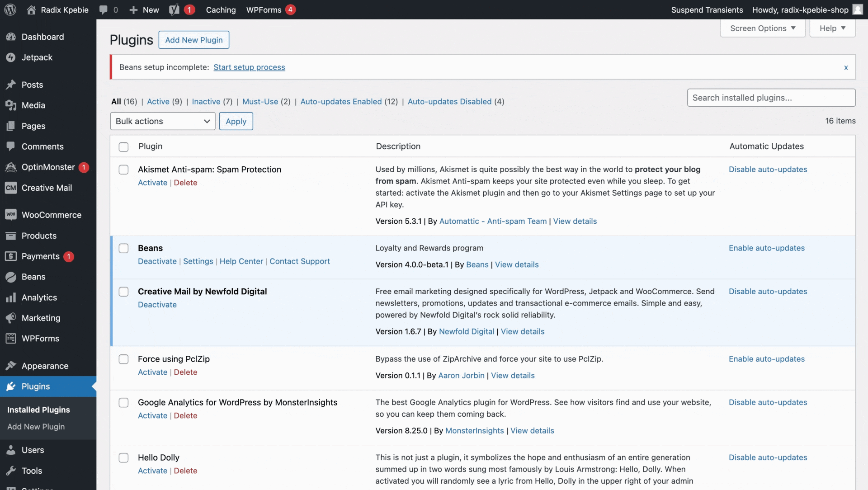Filter plugins by Inactive (7)

(212, 101)
